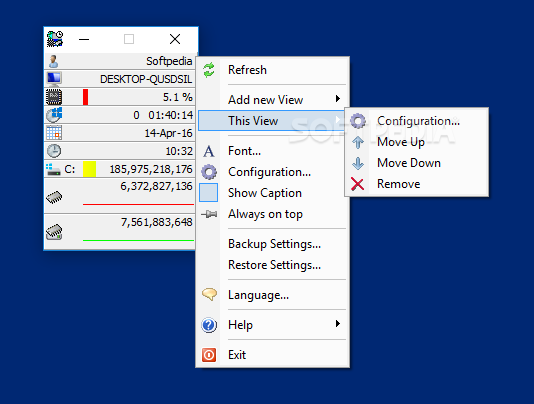Click the memory value 7,561,883,648
Image resolution: width=534 pixels, height=404 pixels.
[x=157, y=222]
